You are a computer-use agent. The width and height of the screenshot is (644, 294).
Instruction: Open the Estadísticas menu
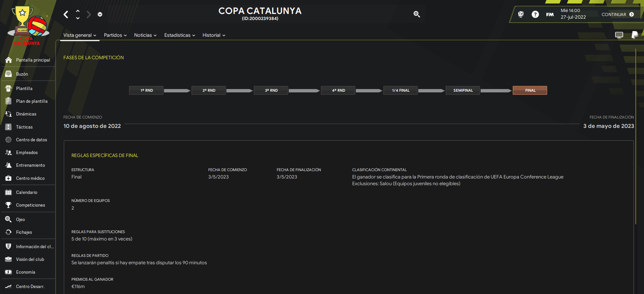[180, 35]
